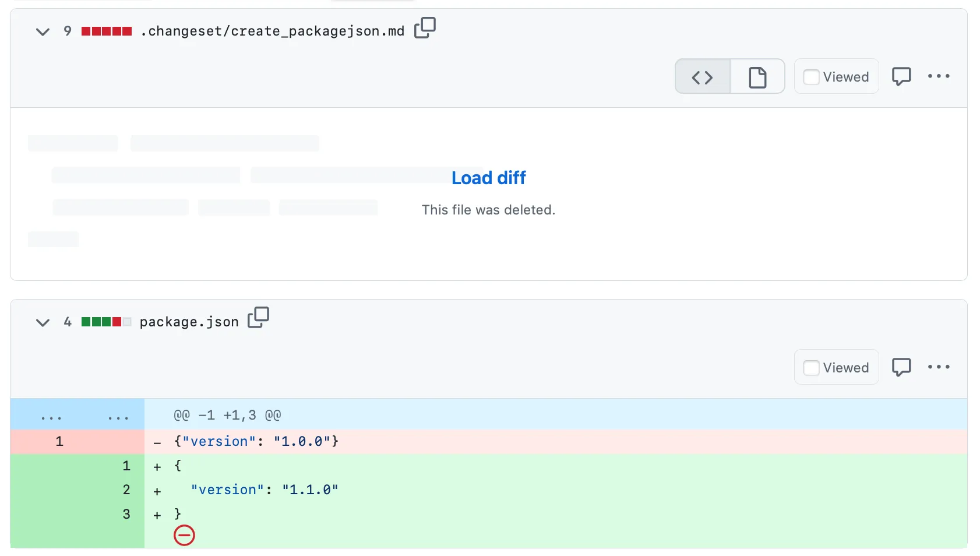Open more options for create_packagejson.md

(x=939, y=76)
